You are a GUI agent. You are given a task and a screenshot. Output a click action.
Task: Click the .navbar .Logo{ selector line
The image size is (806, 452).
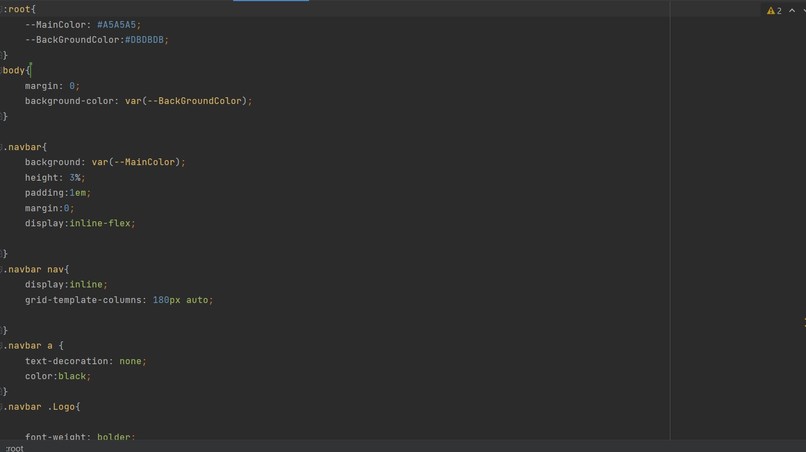pos(42,407)
